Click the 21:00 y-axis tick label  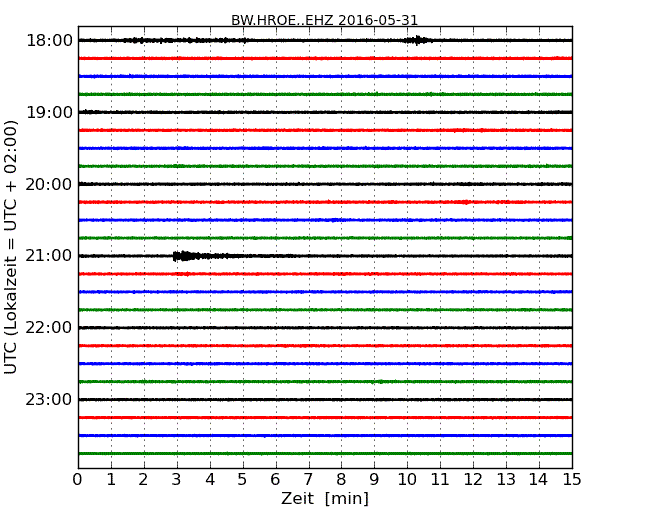[49, 256]
